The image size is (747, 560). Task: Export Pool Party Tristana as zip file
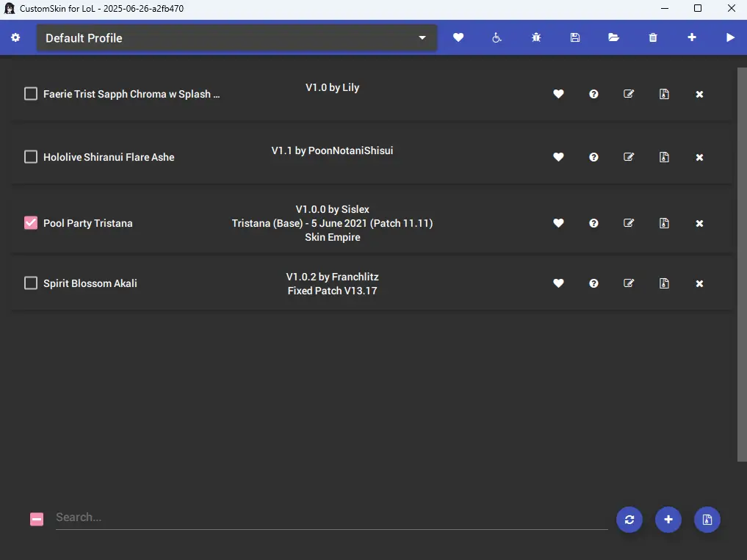click(x=664, y=223)
